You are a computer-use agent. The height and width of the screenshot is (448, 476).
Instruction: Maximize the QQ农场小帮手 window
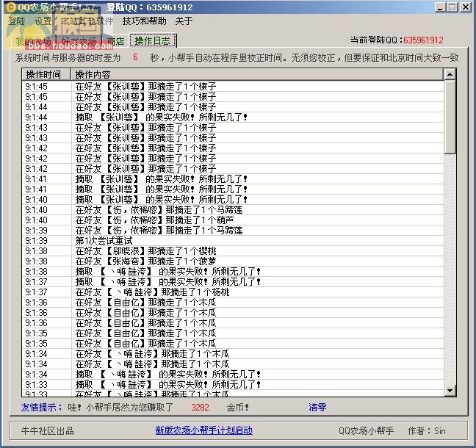tap(452, 7)
